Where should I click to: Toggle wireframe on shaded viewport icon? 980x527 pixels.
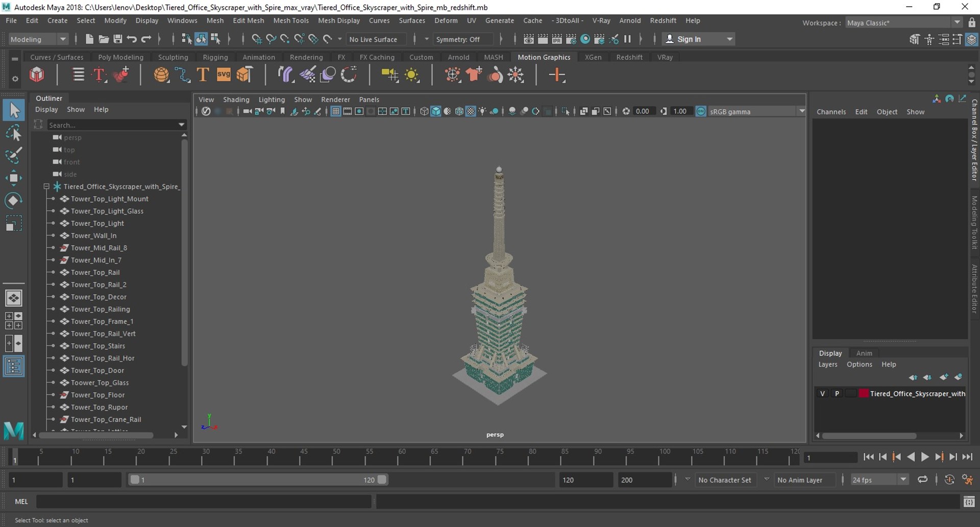pos(459,111)
